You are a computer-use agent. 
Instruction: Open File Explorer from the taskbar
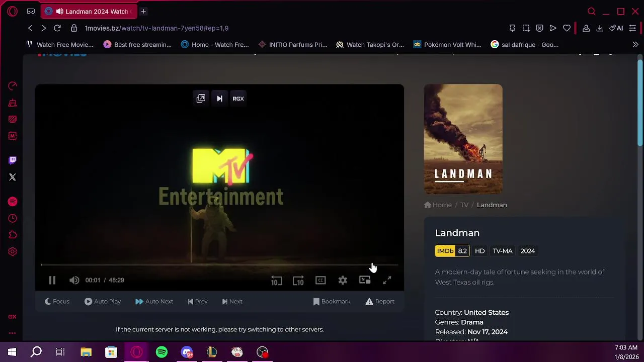point(86,352)
